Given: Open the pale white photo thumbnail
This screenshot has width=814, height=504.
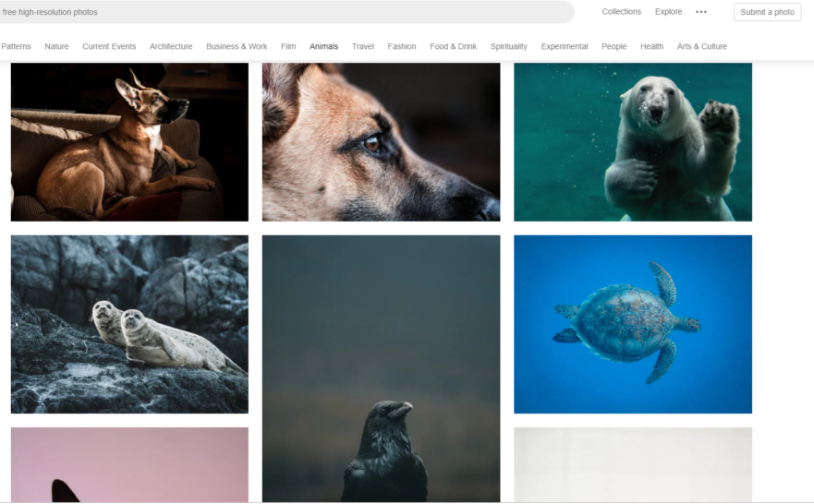Looking at the screenshot, I should pyautogui.click(x=633, y=464).
